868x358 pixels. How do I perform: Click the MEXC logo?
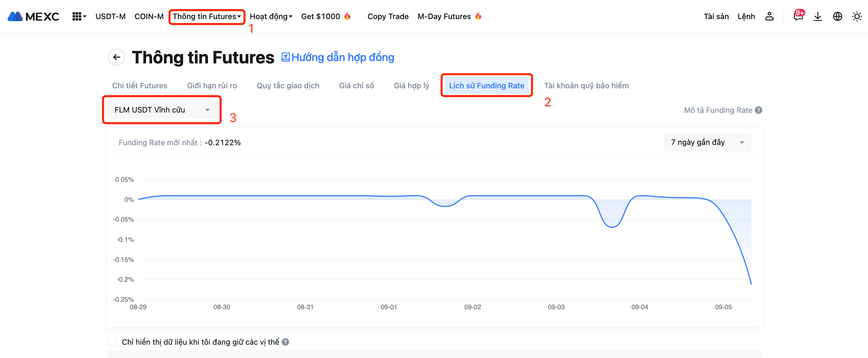33,16
